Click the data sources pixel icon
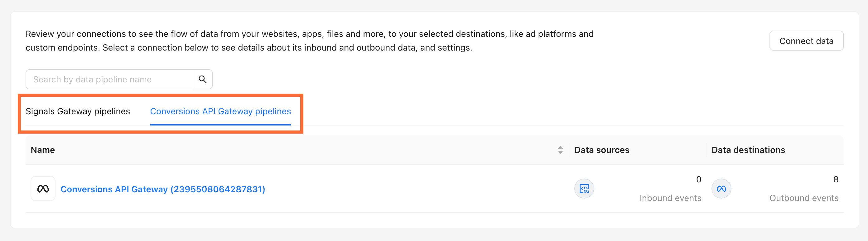Image resolution: width=868 pixels, height=241 pixels. [584, 189]
